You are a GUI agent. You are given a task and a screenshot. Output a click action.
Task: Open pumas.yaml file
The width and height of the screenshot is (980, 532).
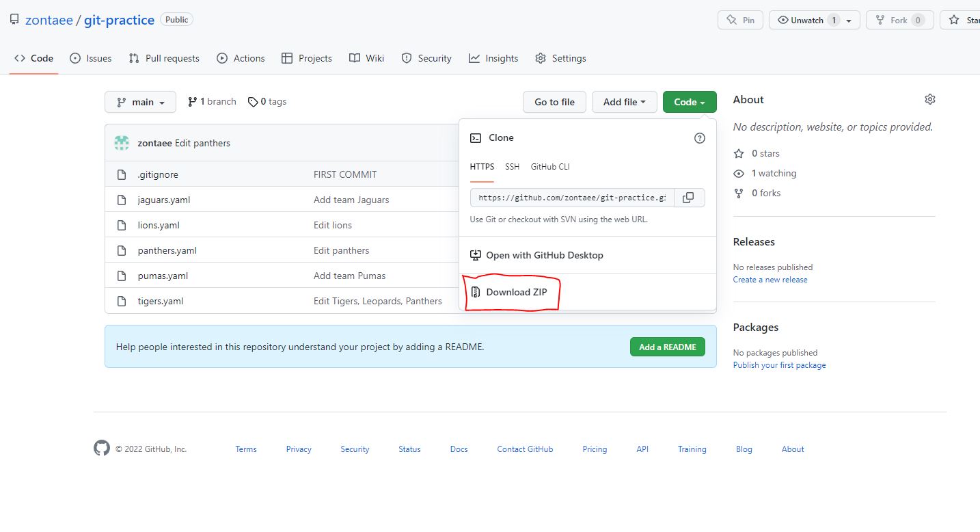click(x=163, y=276)
